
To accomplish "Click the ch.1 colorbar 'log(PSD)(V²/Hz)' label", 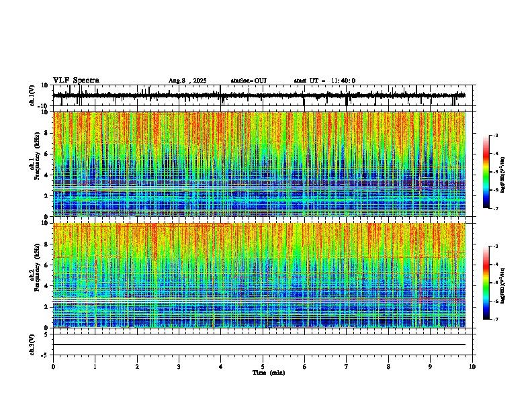I will tap(502, 175).
